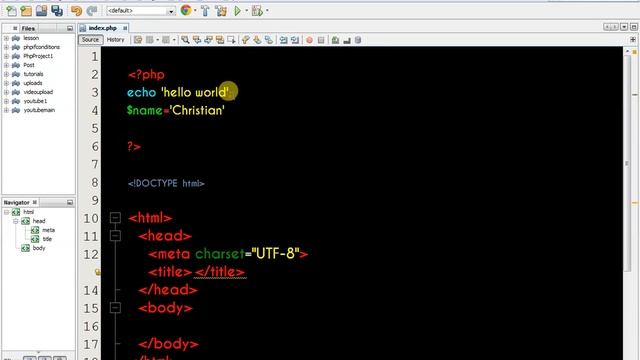Toggle Bookmark on the current line
This screenshot has height=360, width=640.
coord(268,40)
